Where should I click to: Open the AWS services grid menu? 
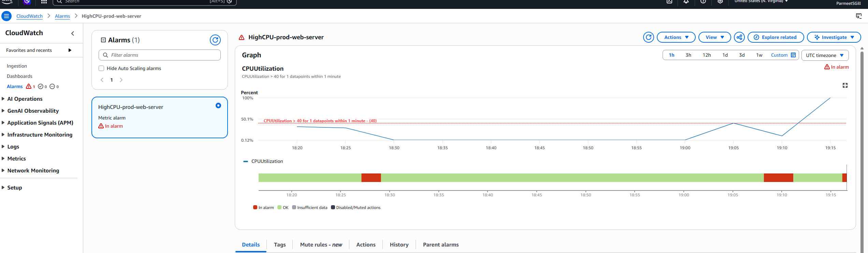pyautogui.click(x=44, y=2)
